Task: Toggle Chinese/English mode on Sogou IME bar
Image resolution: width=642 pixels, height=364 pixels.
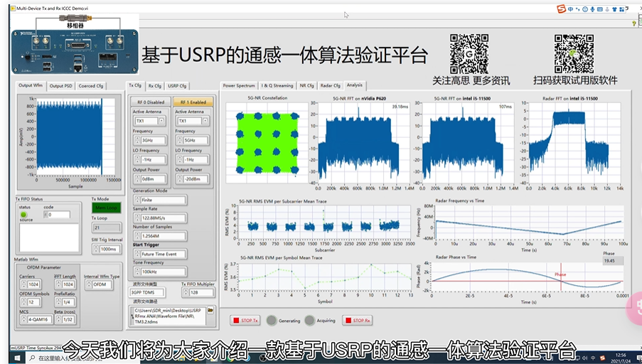Action: click(570, 9)
